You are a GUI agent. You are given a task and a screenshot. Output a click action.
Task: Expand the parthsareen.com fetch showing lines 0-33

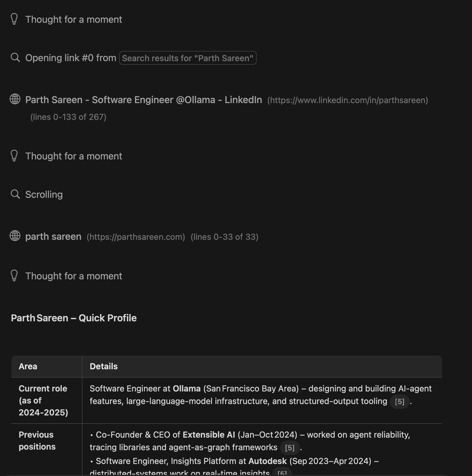tap(224, 237)
